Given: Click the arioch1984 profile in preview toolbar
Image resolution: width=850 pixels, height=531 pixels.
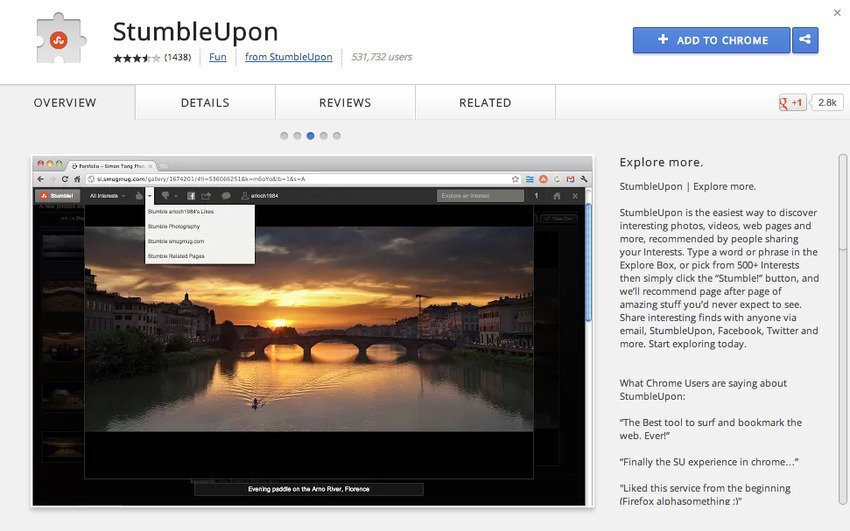Looking at the screenshot, I should pyautogui.click(x=260, y=196).
